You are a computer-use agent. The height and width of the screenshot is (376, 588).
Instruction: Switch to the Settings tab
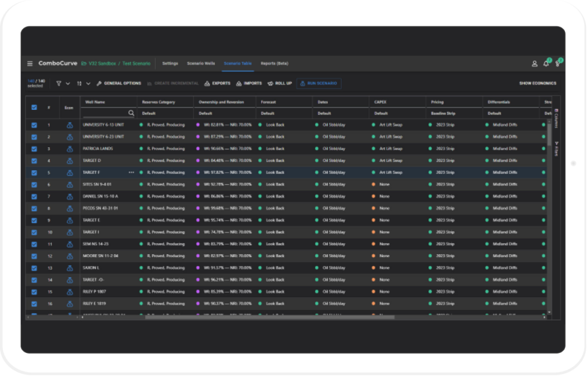[170, 63]
